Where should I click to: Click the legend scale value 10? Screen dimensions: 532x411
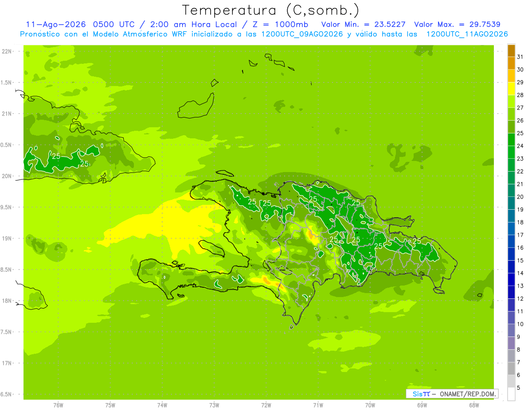pyautogui.click(x=520, y=324)
